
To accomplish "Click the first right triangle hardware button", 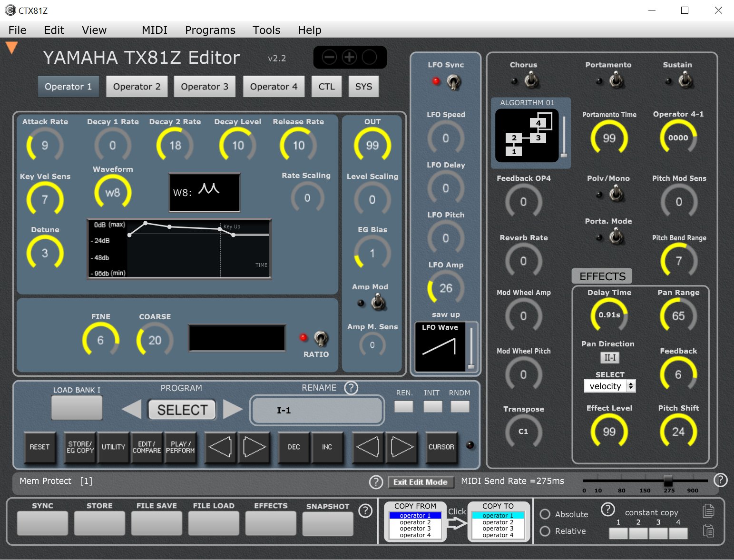I will [x=254, y=447].
